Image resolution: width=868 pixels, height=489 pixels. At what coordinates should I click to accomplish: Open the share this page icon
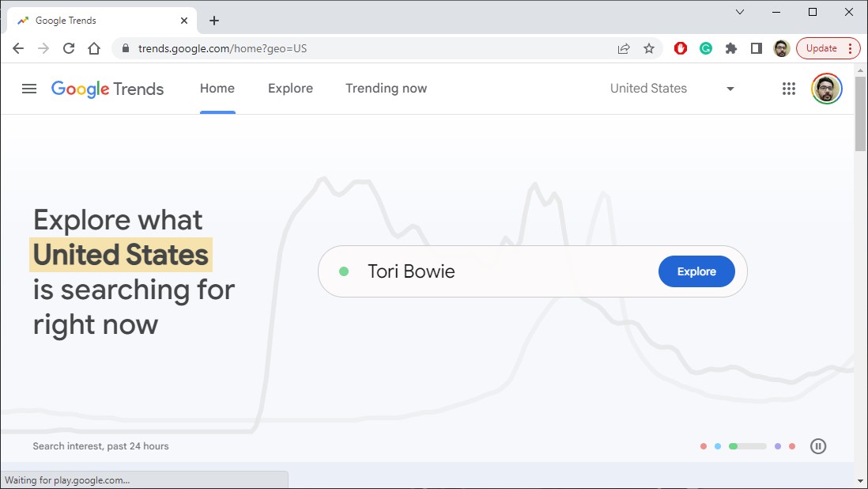click(624, 48)
